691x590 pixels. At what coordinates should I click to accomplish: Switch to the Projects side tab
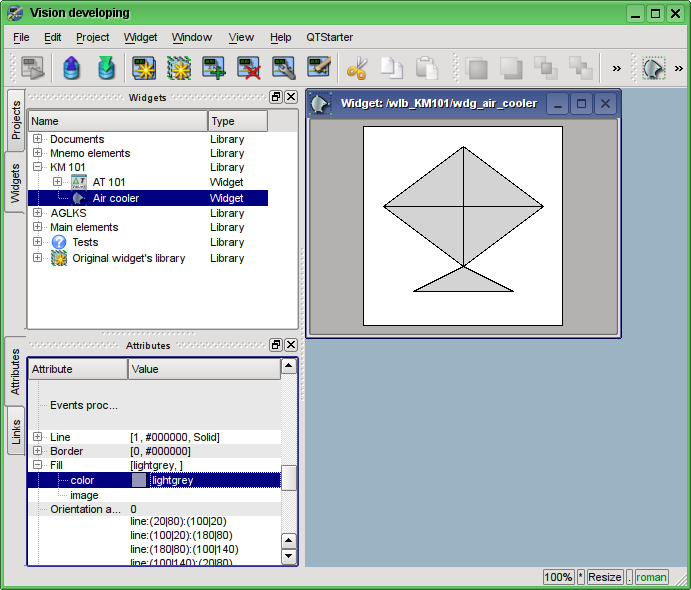point(16,120)
